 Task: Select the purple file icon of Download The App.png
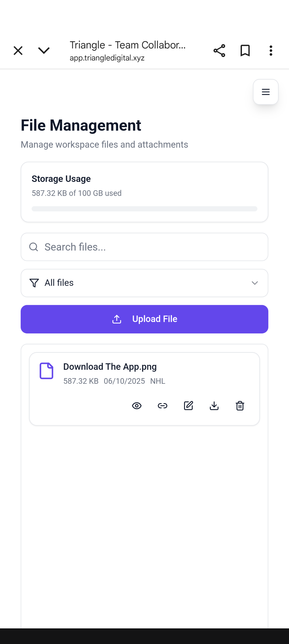[47, 371]
